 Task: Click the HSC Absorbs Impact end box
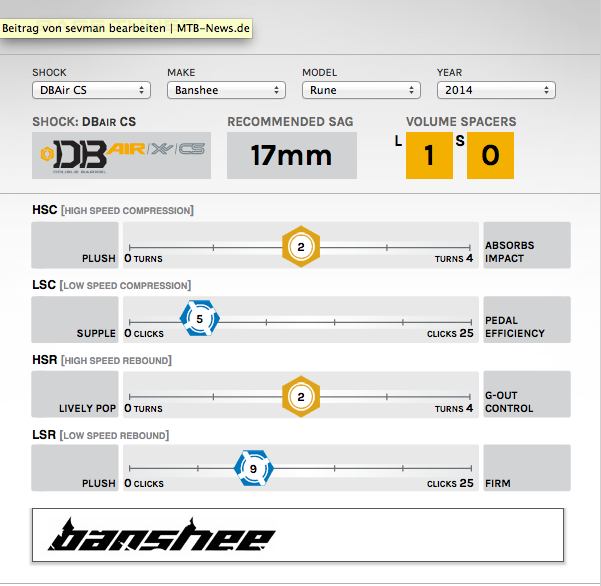[x=526, y=246]
